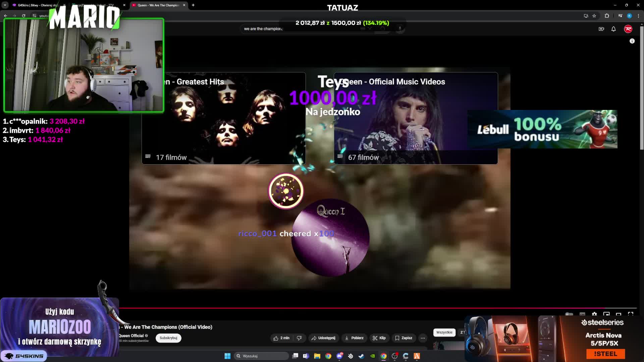The width and height of the screenshot is (644, 362).
Task: Open File Explorer from taskbar
Action: click(317, 356)
